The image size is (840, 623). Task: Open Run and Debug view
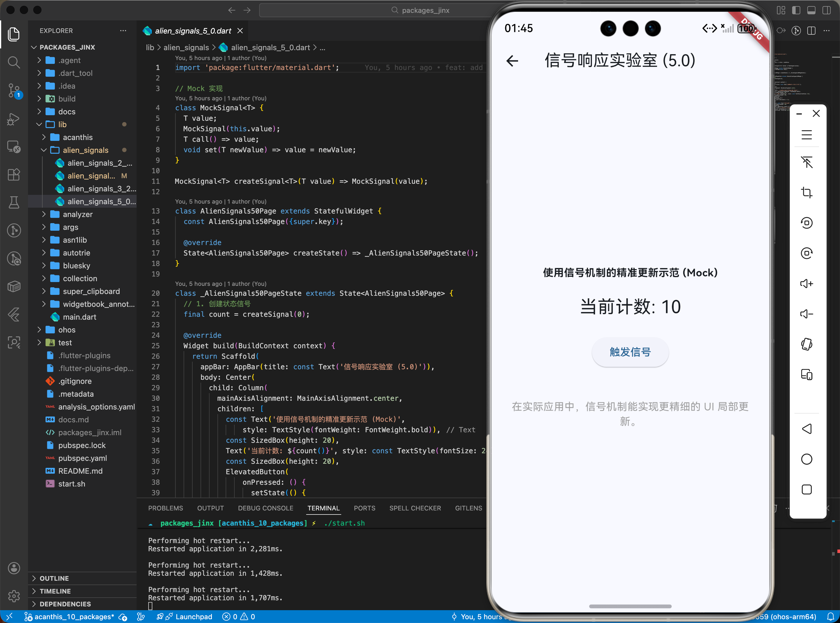click(x=14, y=119)
